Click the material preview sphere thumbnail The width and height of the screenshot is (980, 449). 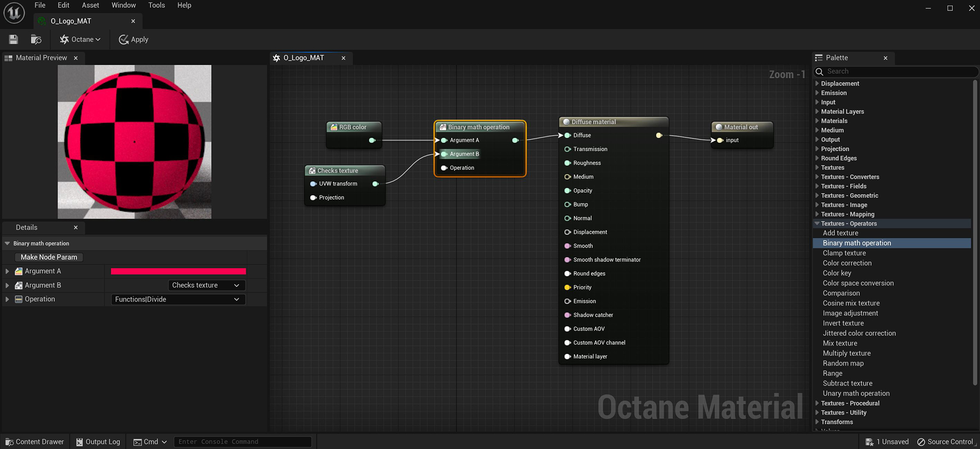click(135, 142)
